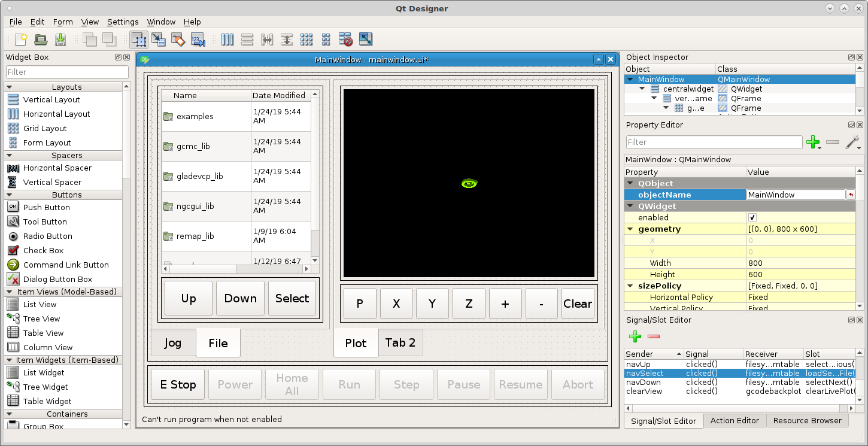Add a new connection in the Signal/Slot Editor
This screenshot has height=446, width=868.
[x=635, y=336]
